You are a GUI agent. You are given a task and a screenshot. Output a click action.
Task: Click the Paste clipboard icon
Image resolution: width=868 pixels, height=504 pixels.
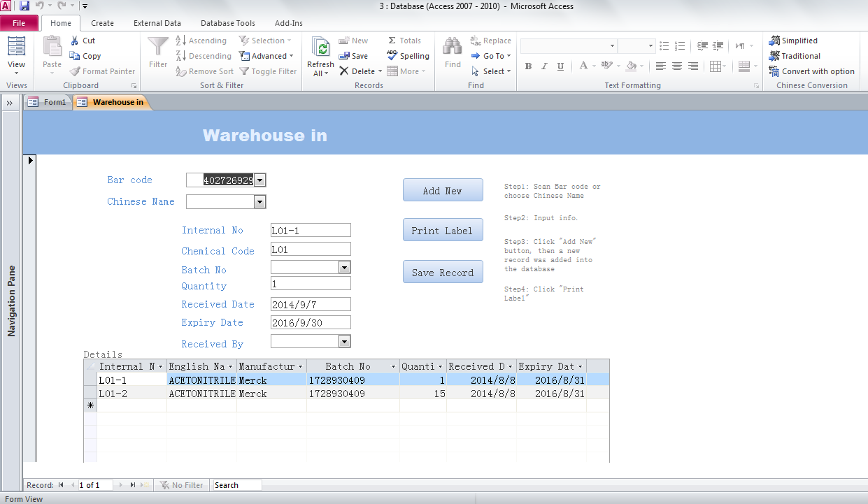coord(52,48)
